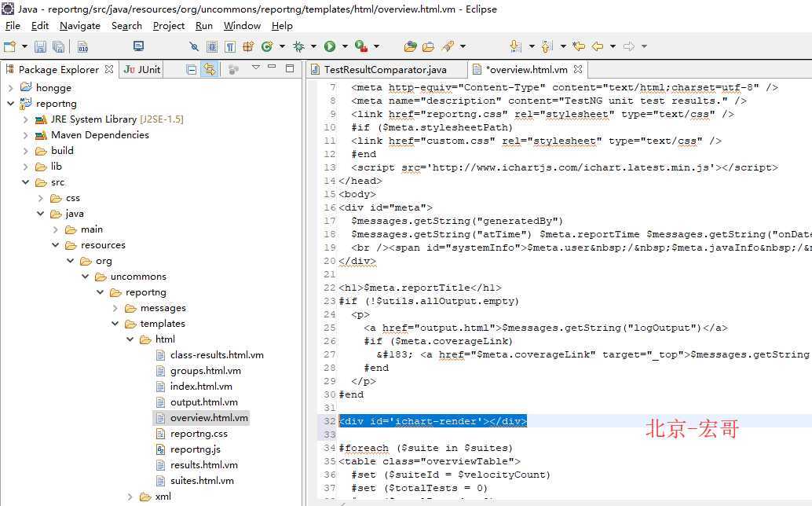The width and height of the screenshot is (812, 506).
Task: Click the Next Annotation icon
Action: pyautogui.click(x=515, y=46)
